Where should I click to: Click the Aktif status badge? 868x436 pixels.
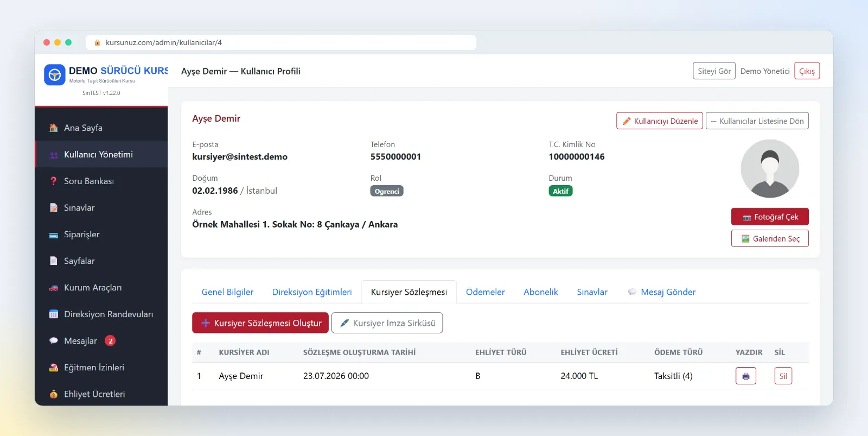[560, 191]
